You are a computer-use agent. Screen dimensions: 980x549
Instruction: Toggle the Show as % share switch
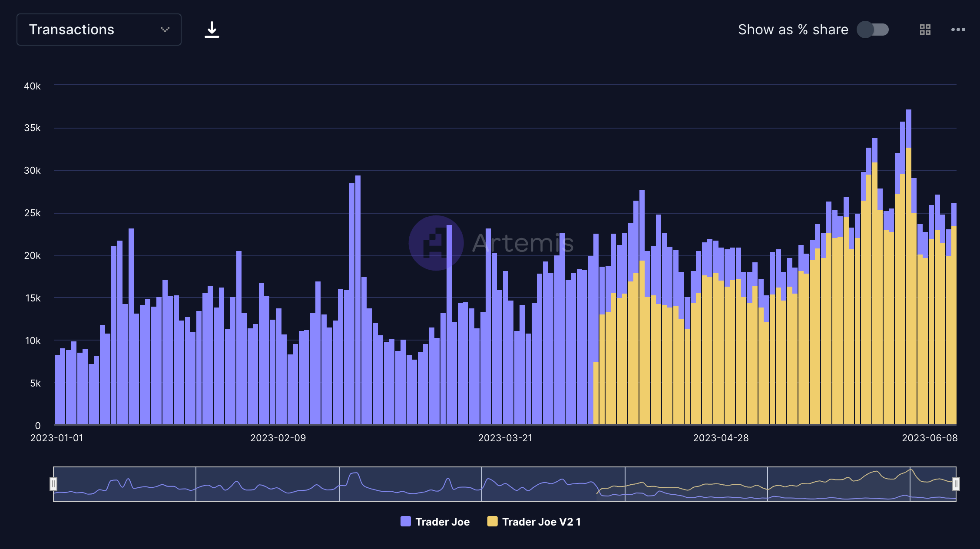(x=872, y=30)
